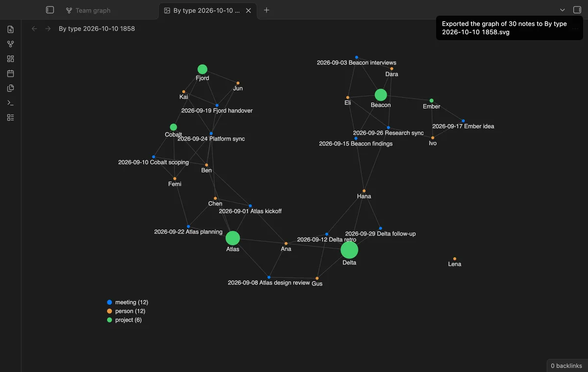The width and height of the screenshot is (588, 372).
Task: Open the quick switcher file-search ribbon icon
Action: point(11,29)
